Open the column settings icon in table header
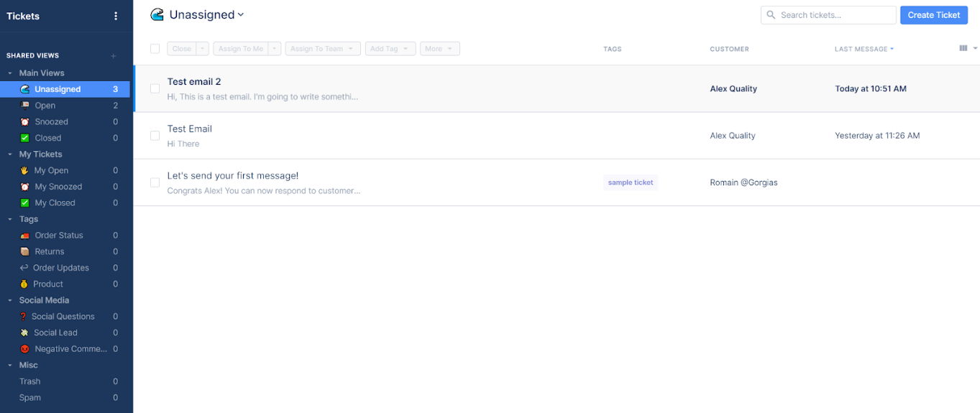 pyautogui.click(x=963, y=49)
